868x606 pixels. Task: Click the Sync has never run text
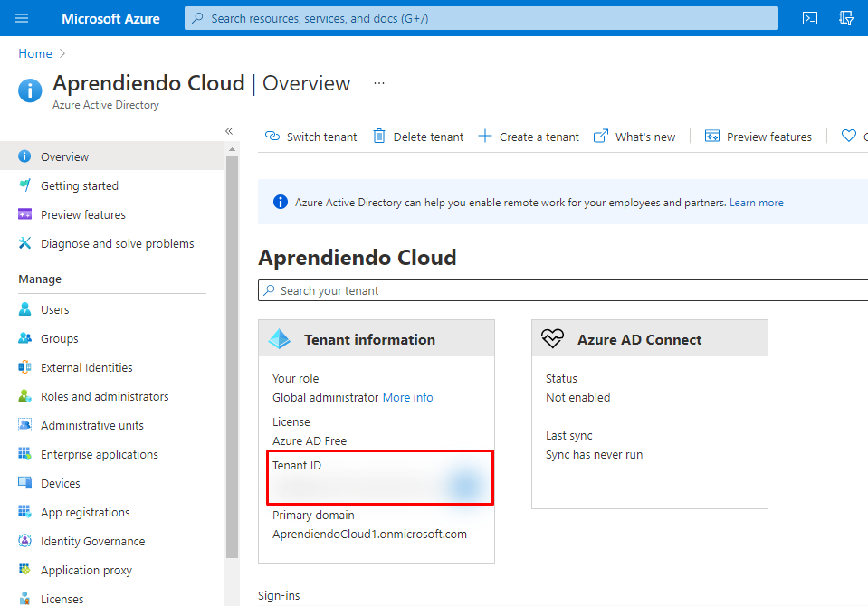(594, 454)
